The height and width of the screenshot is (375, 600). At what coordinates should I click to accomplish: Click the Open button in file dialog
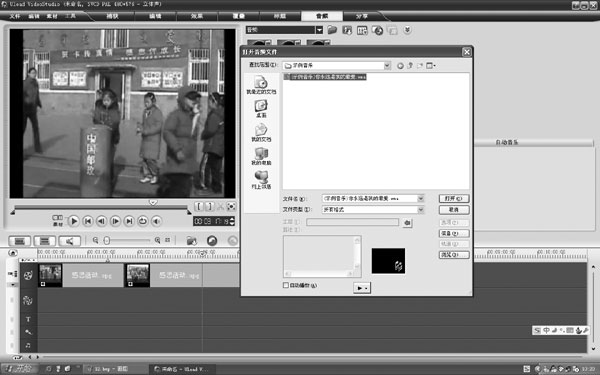pos(454,199)
